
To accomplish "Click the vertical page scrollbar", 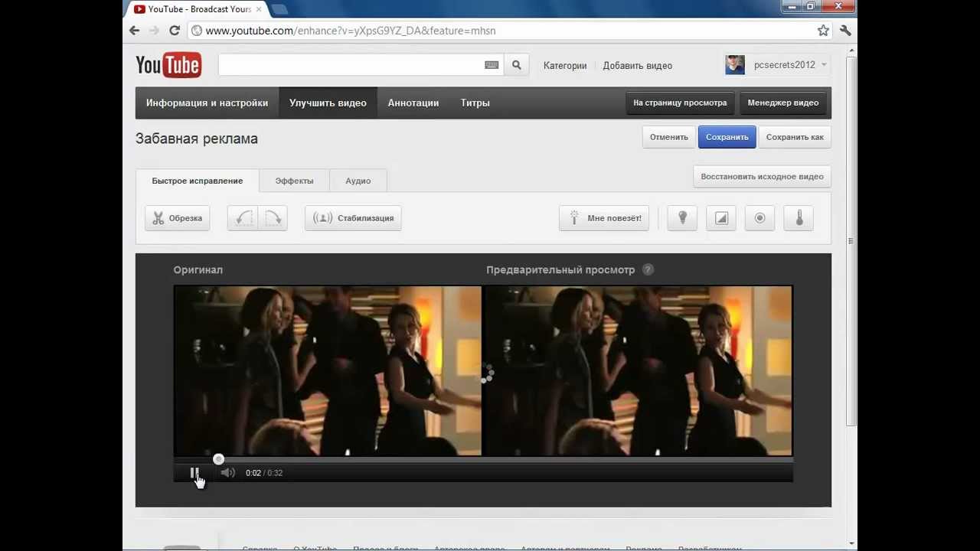I will 851,241.
